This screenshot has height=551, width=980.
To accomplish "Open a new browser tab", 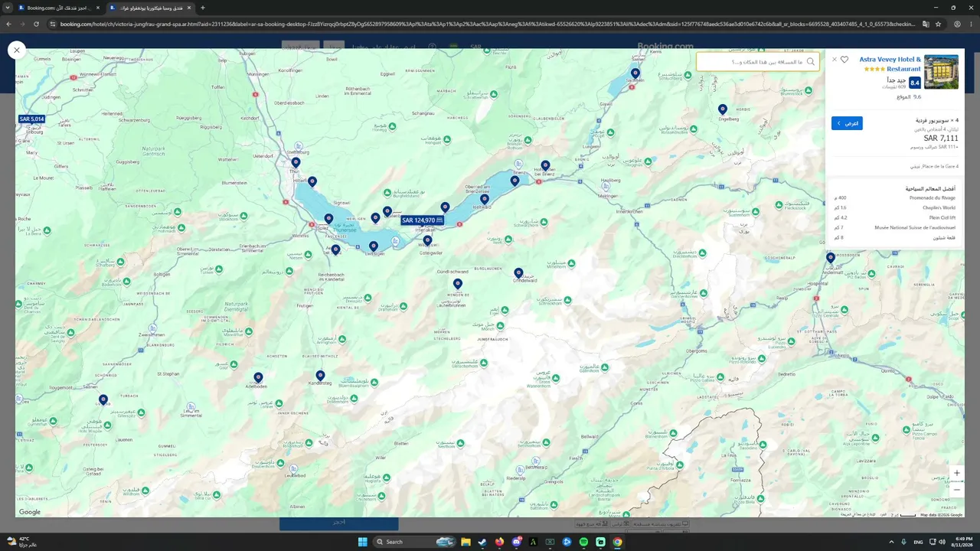I will point(202,8).
